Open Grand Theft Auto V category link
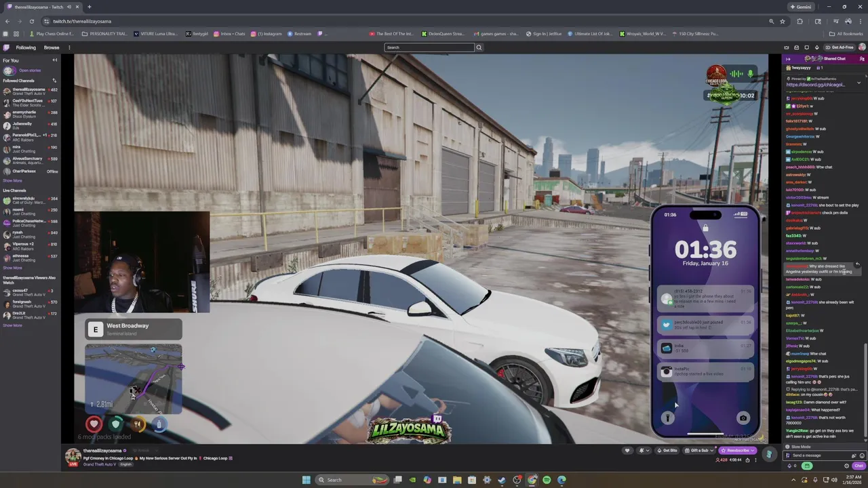868x488 pixels. pos(99,464)
